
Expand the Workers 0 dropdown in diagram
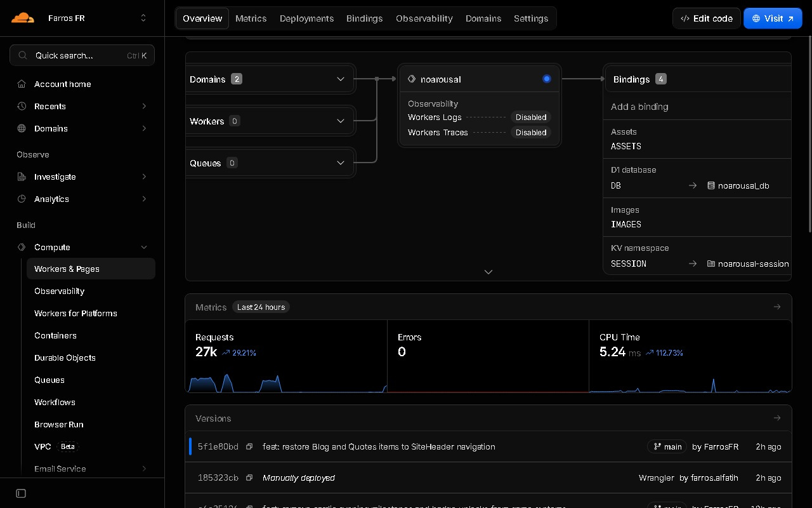[x=341, y=121]
